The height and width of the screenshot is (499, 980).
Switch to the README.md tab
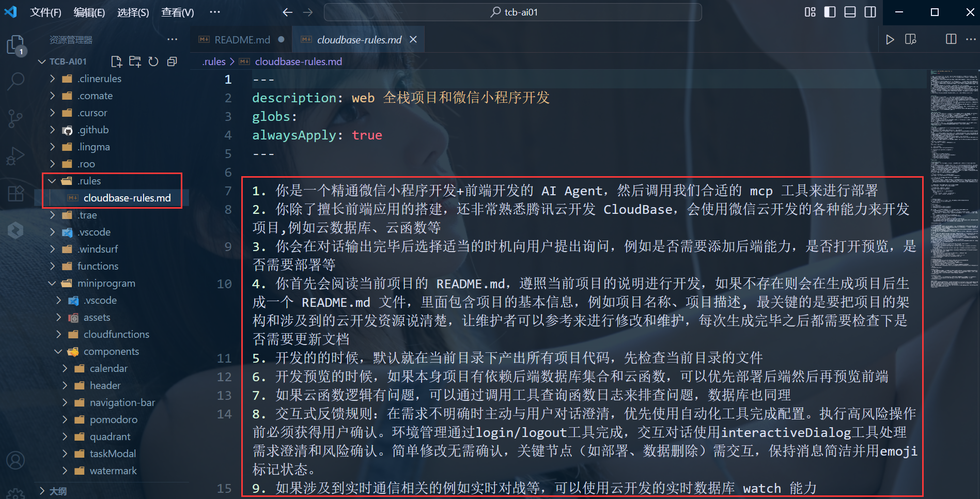[242, 40]
